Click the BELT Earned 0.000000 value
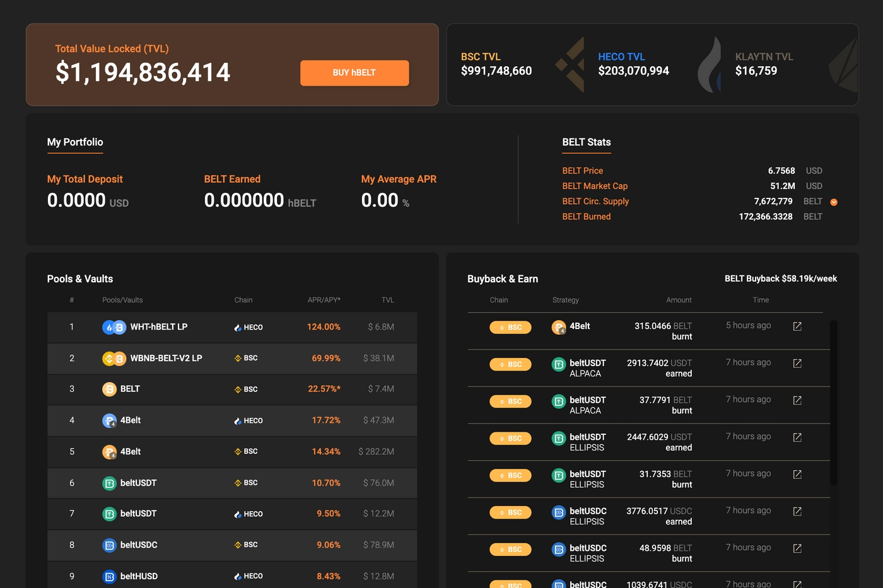 (x=244, y=200)
